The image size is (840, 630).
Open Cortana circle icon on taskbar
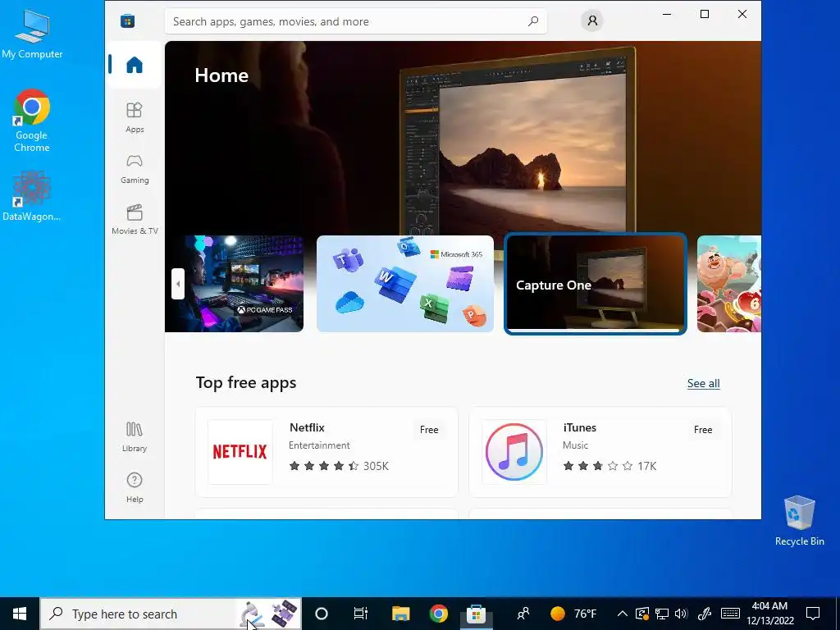coord(322,614)
